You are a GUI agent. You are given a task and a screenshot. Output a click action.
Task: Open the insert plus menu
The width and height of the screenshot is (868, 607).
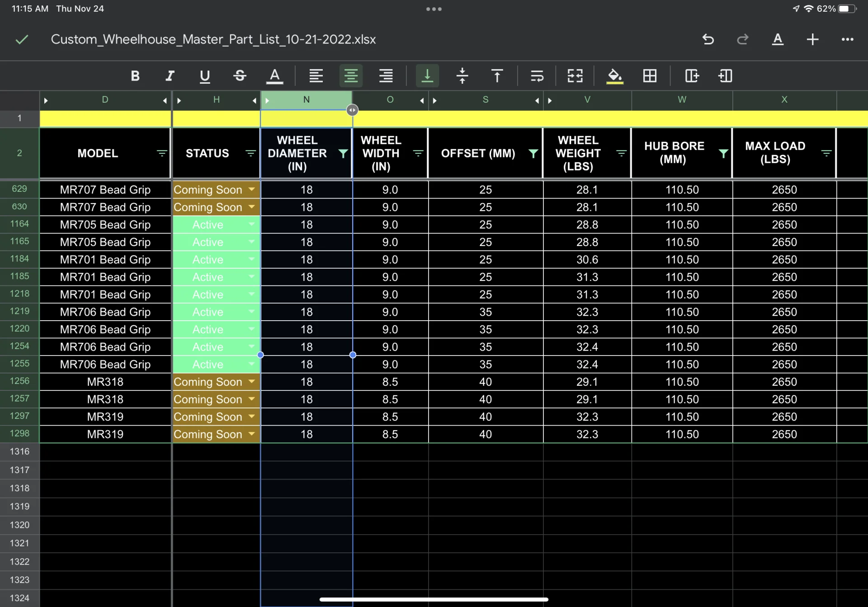tap(812, 39)
